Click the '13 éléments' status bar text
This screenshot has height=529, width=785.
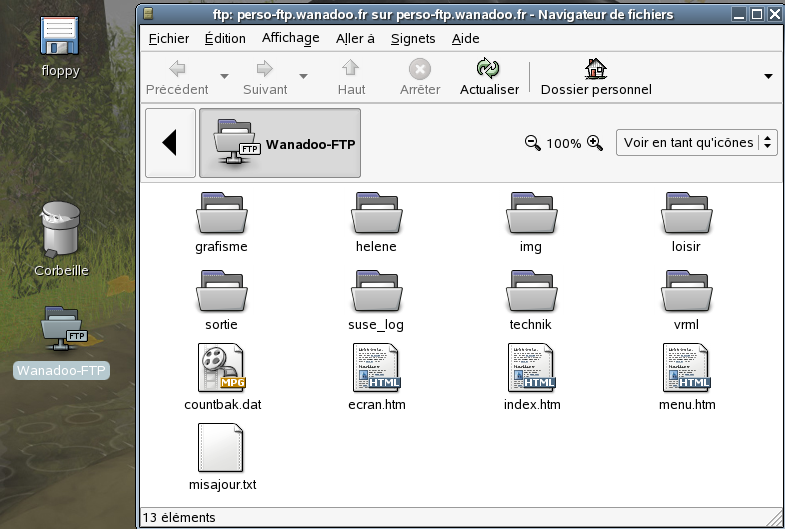(179, 517)
